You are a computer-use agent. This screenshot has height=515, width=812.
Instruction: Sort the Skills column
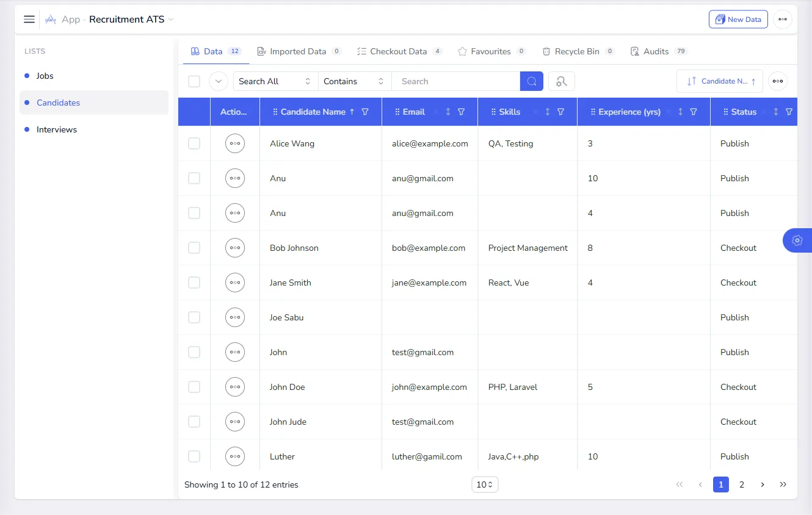coord(548,112)
